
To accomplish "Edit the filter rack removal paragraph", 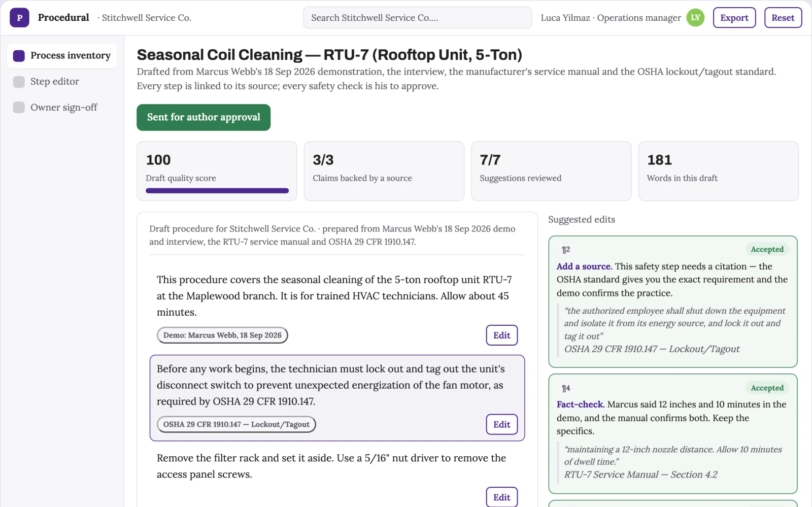I will tap(501, 497).
